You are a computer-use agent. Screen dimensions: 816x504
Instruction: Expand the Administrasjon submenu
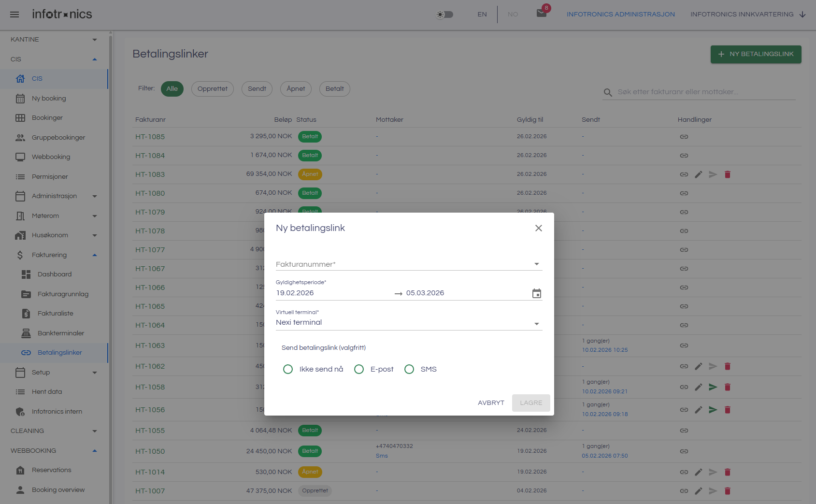[54, 196]
